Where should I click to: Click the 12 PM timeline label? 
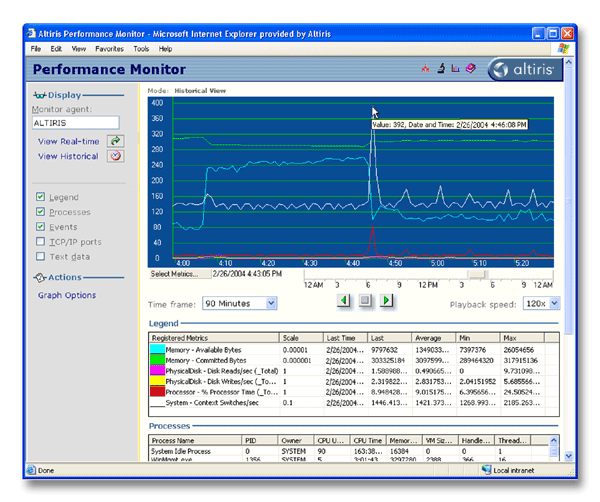[x=428, y=285]
